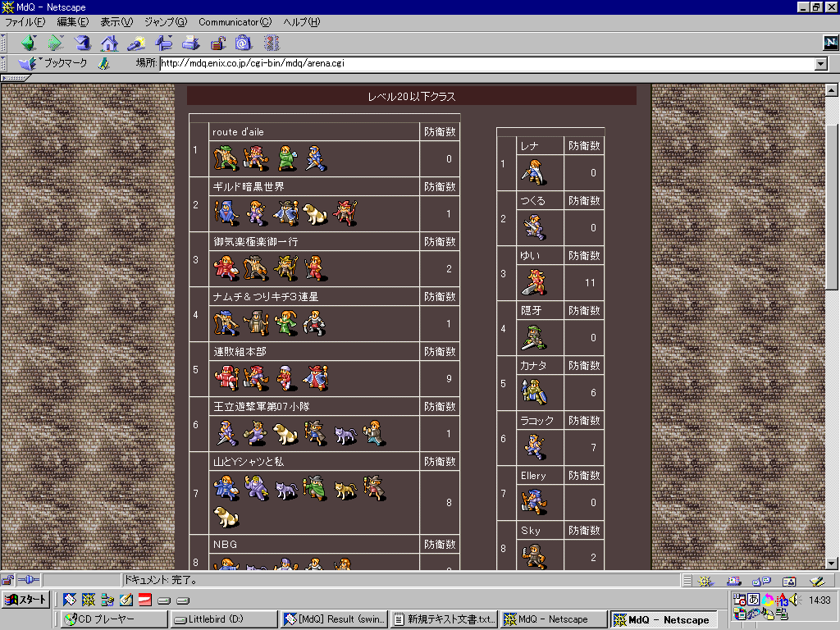
Task: Open Composer from the component bar
Action: [x=817, y=581]
